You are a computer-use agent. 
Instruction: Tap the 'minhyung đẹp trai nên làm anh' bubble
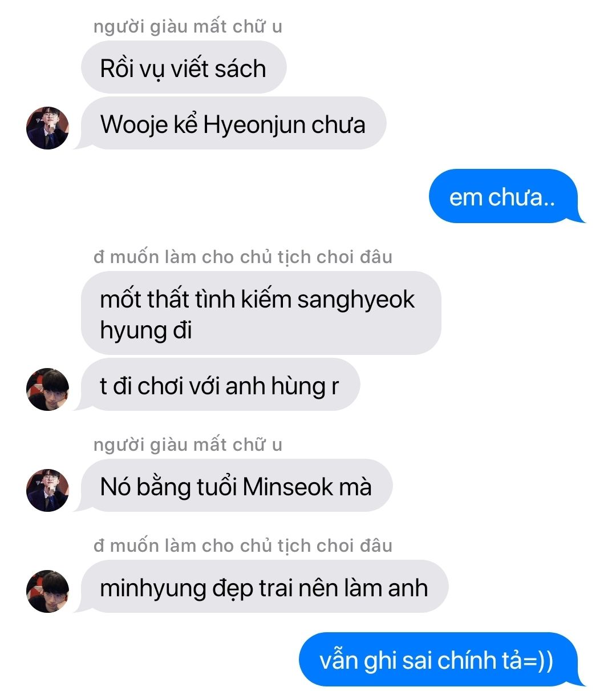point(264,587)
